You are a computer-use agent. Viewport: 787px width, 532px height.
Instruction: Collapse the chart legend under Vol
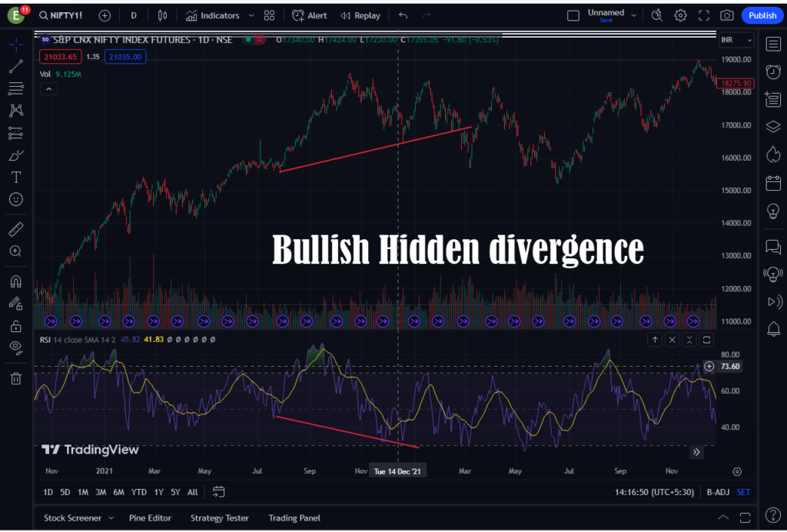pos(48,89)
